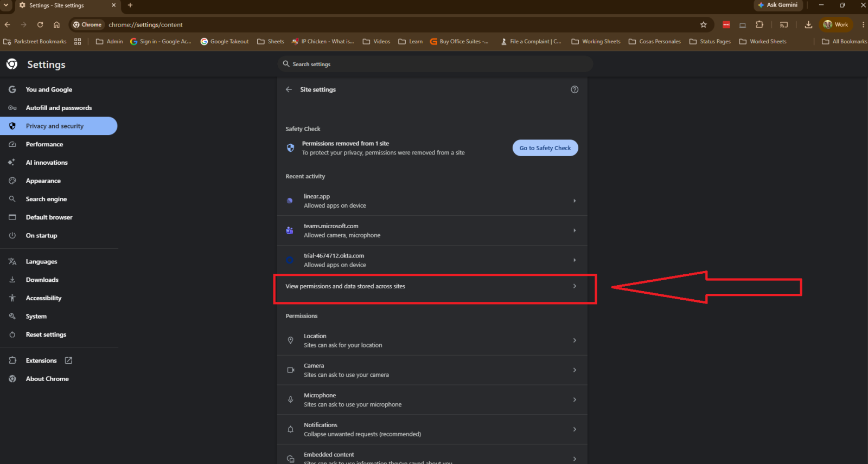Open Google Takeout bookmark
This screenshot has width=868, height=464.
pos(225,41)
